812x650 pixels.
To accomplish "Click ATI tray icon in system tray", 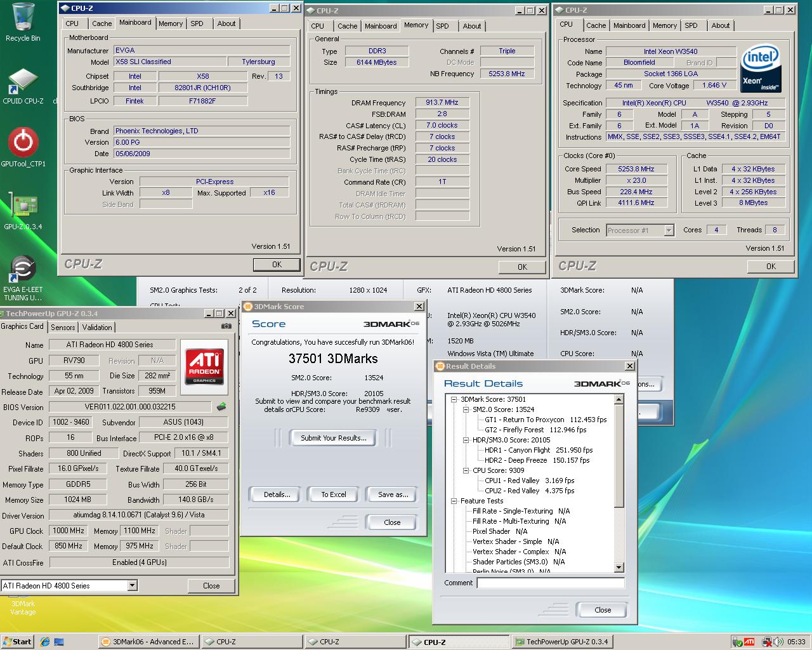I will point(749,642).
